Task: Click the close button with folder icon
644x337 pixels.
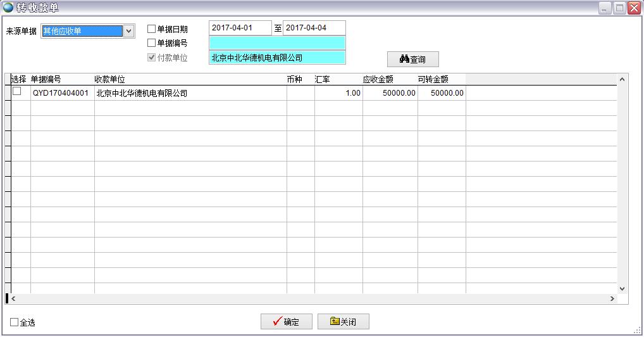Action: pos(342,321)
